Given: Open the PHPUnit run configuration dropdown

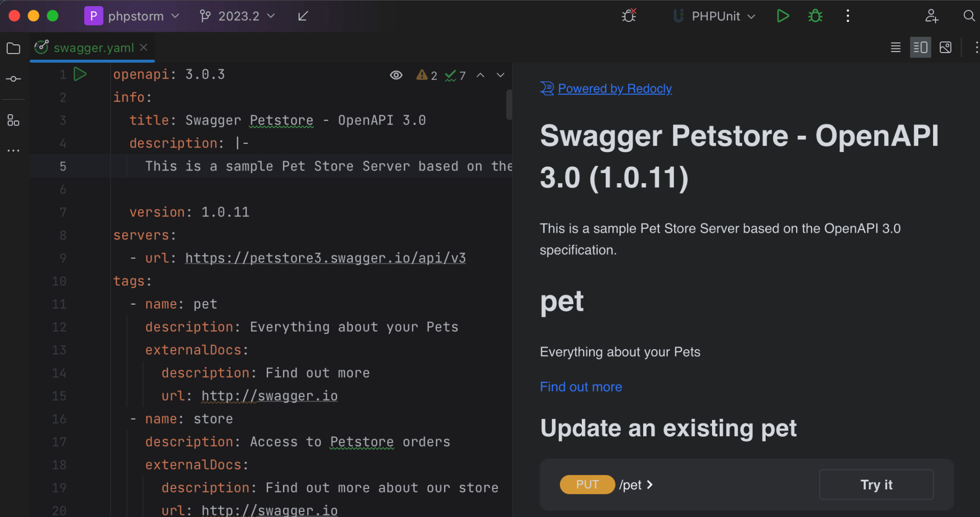Looking at the screenshot, I should (x=715, y=16).
